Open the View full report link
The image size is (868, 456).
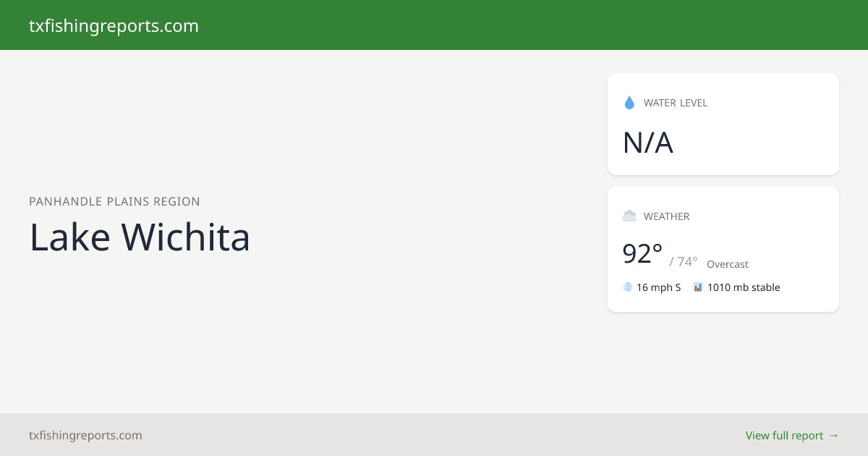point(792,435)
